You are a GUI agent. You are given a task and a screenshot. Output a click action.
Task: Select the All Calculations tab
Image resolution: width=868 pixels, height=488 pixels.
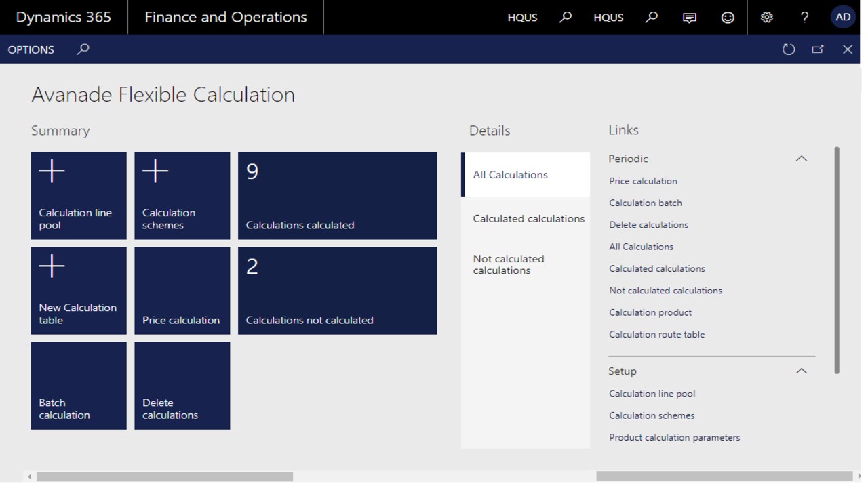[526, 175]
